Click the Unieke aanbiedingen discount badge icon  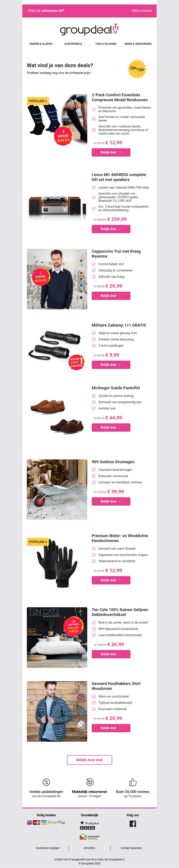[x=47, y=782]
